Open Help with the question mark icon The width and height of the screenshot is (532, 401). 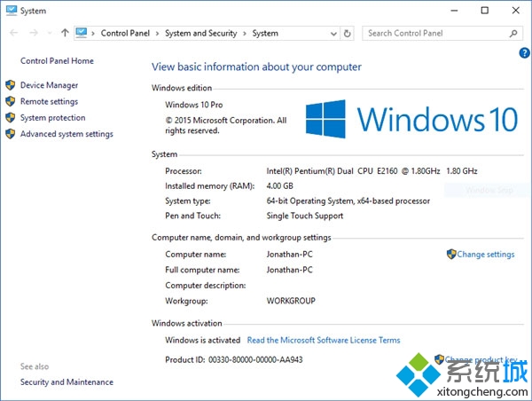(x=524, y=52)
